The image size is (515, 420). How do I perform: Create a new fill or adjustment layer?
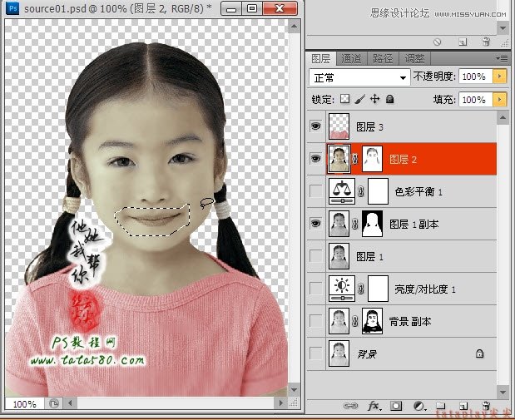pos(419,406)
